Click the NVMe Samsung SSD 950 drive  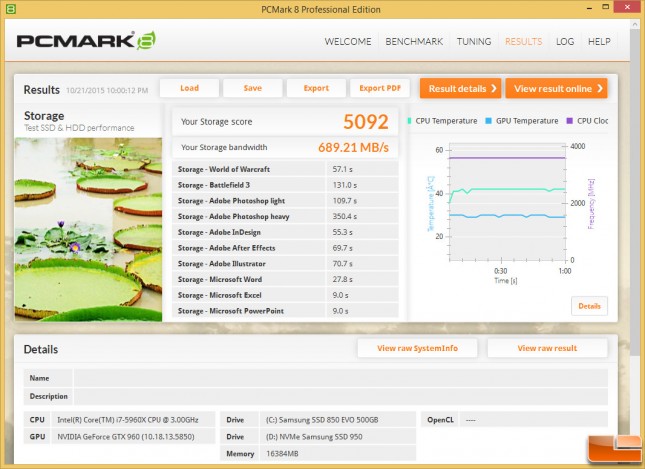coord(314,437)
